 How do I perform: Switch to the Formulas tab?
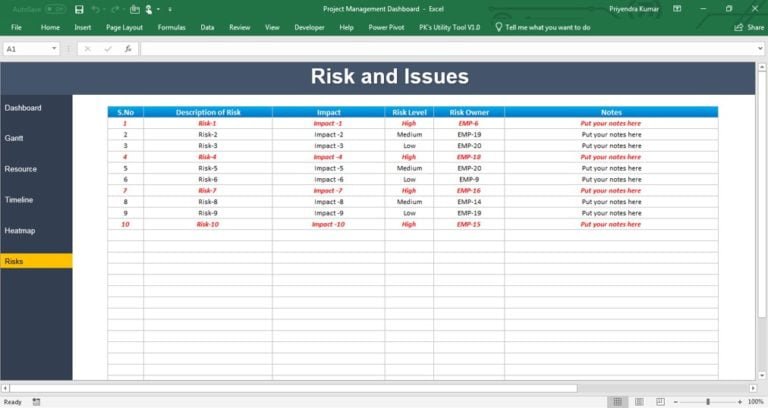pos(171,27)
